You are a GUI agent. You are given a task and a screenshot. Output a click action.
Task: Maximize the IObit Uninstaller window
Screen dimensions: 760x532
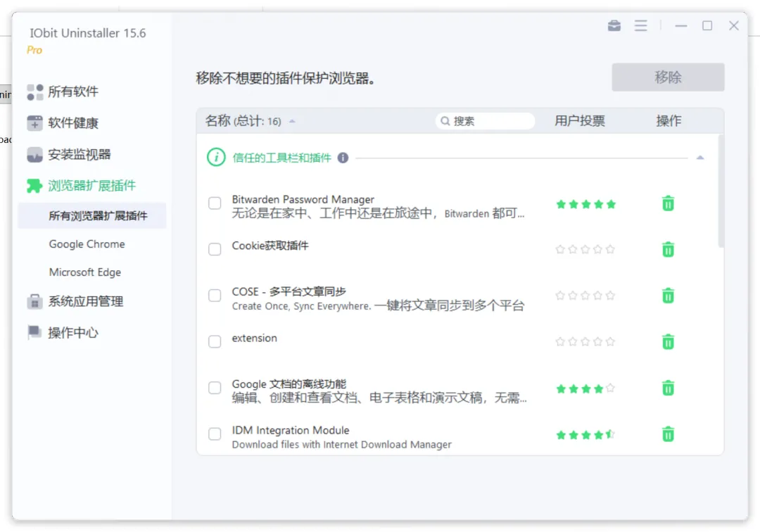tap(707, 25)
